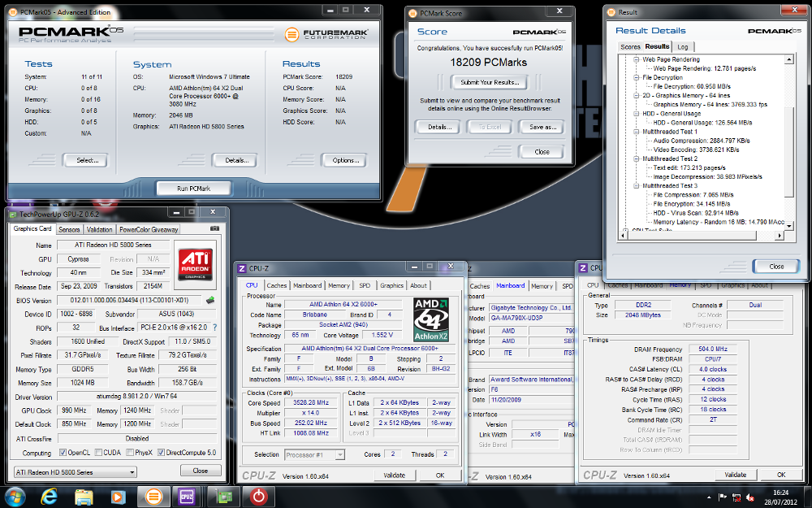
Task: Click Validate in the CPU tab CPU-Z window
Action: (394, 475)
